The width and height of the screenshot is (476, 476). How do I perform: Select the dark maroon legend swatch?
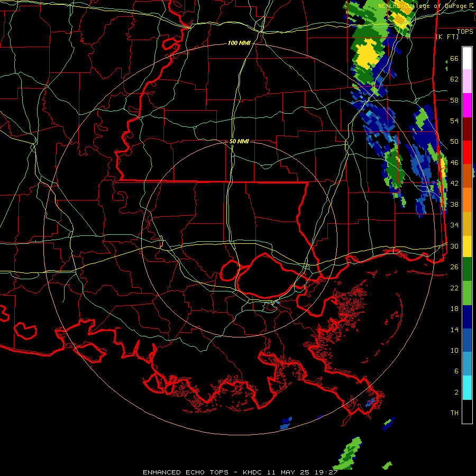[467, 129]
